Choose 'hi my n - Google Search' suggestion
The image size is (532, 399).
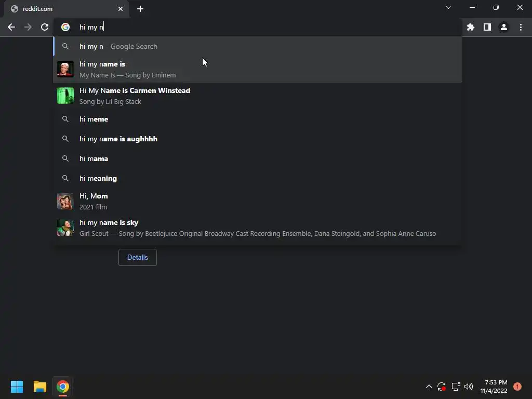pos(258,46)
